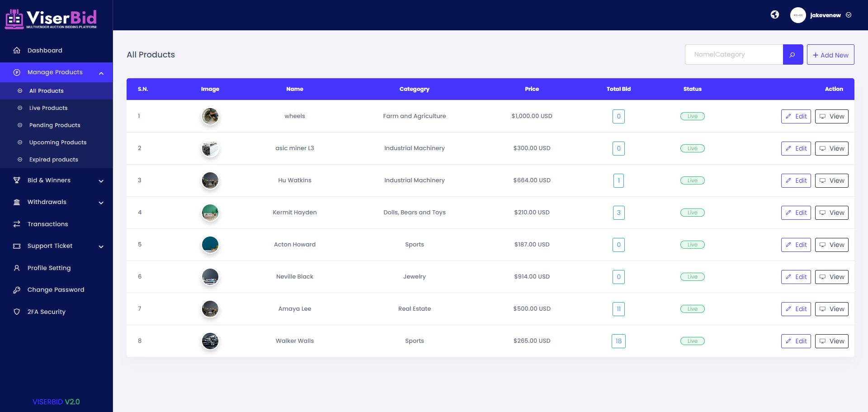This screenshot has height=412, width=868.
Task: View the wheels product
Action: [x=832, y=116]
